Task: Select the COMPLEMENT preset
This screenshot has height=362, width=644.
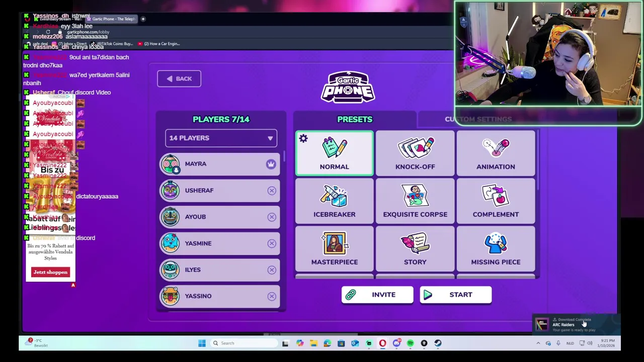Action: (x=496, y=201)
